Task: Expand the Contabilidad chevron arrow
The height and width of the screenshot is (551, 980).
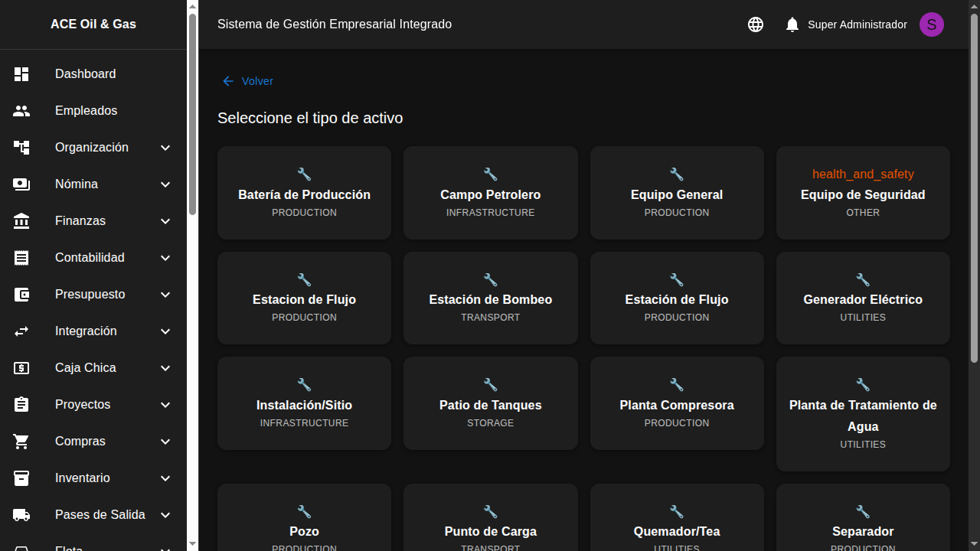Action: pos(165,258)
